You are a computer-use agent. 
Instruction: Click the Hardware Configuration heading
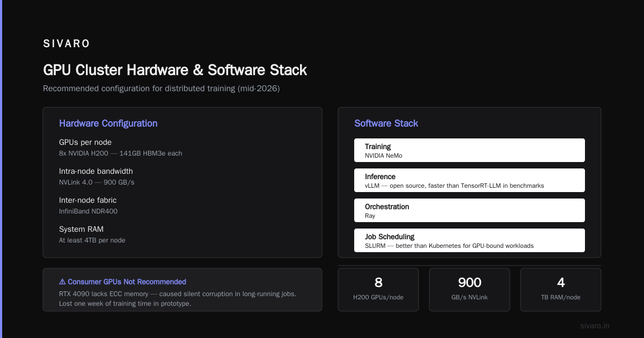108,123
